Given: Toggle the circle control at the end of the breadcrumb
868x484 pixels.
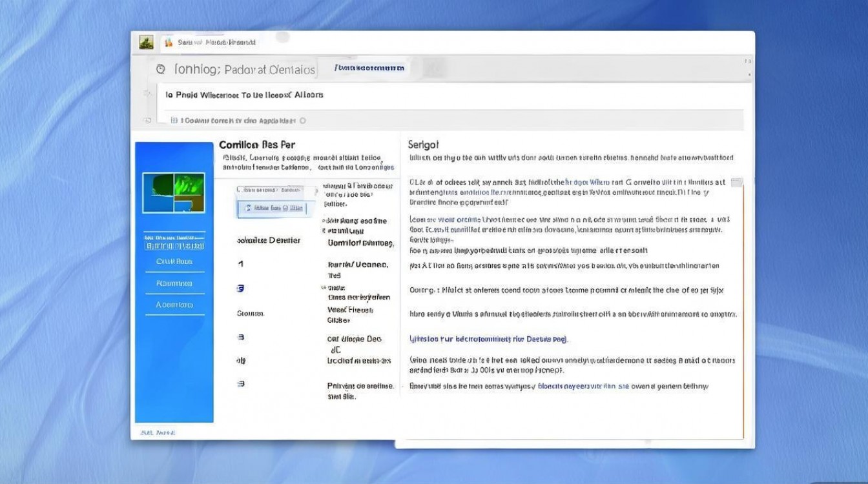Looking at the screenshot, I should (303, 120).
